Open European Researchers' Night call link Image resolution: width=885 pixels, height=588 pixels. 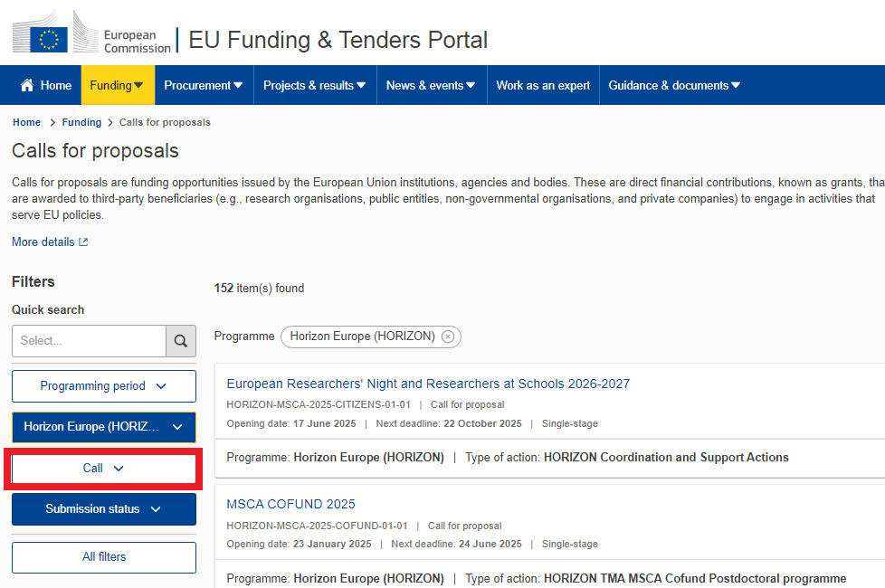point(428,384)
